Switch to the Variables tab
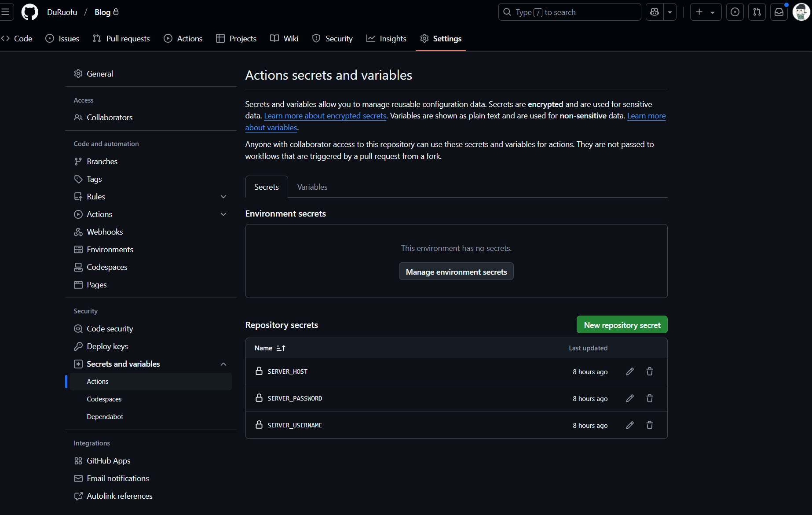The height and width of the screenshot is (515, 812). 312,187
